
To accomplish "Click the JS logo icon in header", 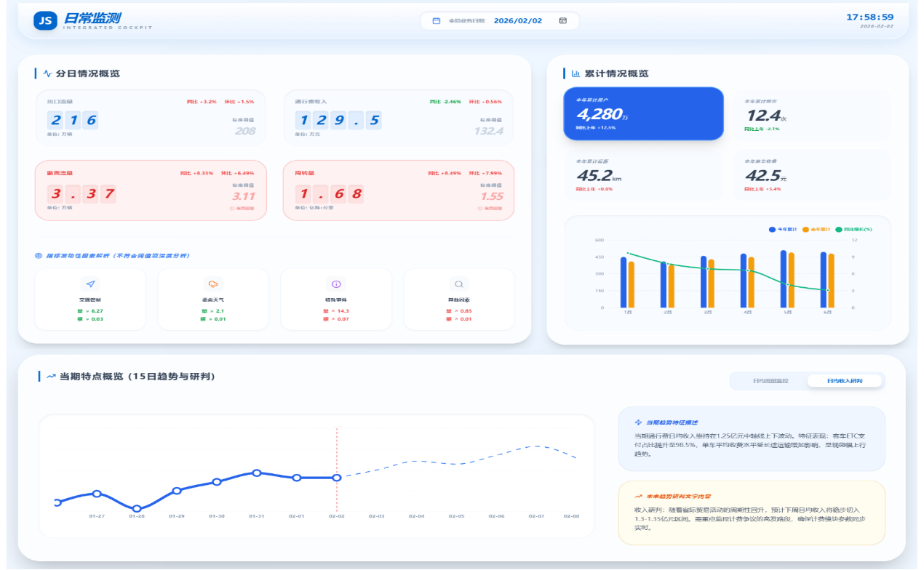I will pyautogui.click(x=45, y=21).
